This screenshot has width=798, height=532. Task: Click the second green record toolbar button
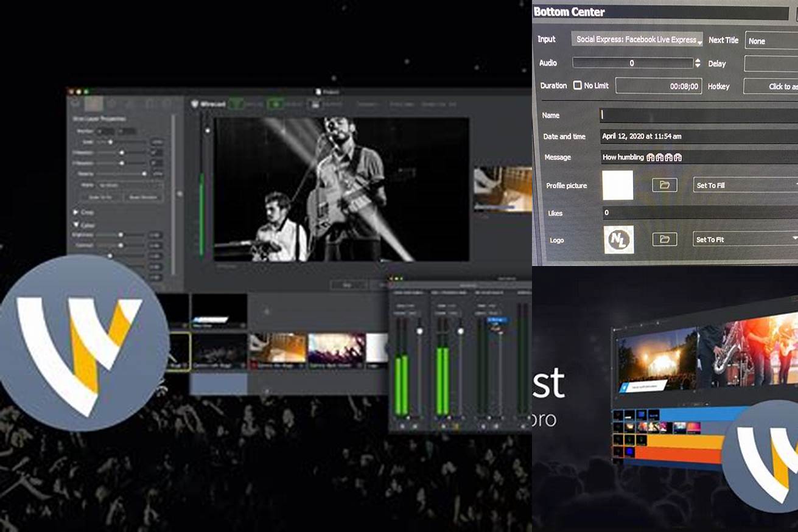pos(275,104)
